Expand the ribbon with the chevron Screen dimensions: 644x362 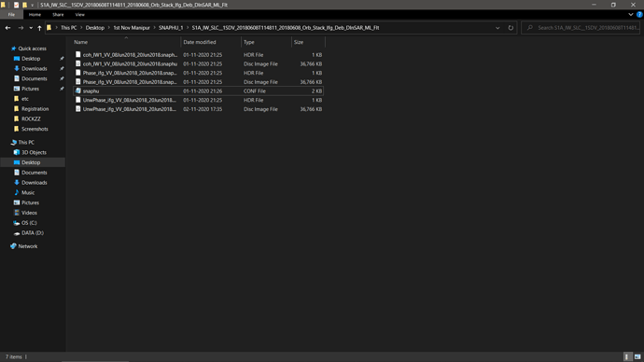pyautogui.click(x=630, y=14)
